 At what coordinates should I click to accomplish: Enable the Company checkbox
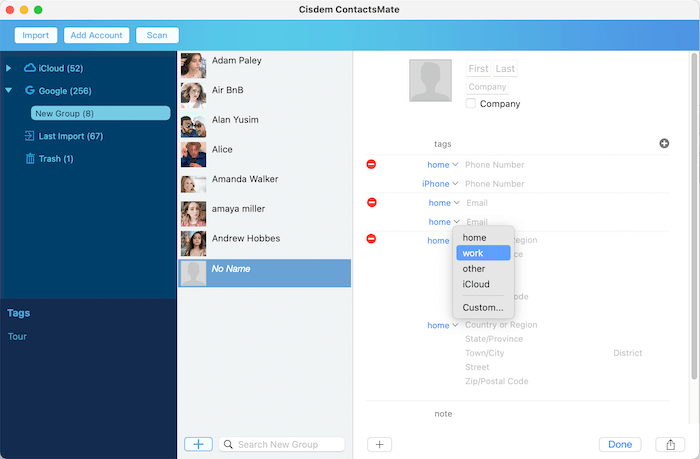pyautogui.click(x=471, y=103)
